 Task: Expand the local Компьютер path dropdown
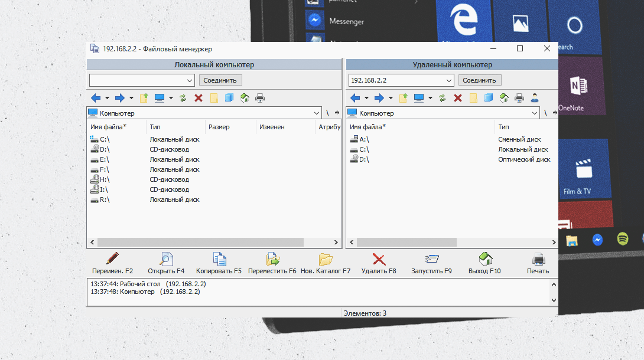pyautogui.click(x=317, y=113)
